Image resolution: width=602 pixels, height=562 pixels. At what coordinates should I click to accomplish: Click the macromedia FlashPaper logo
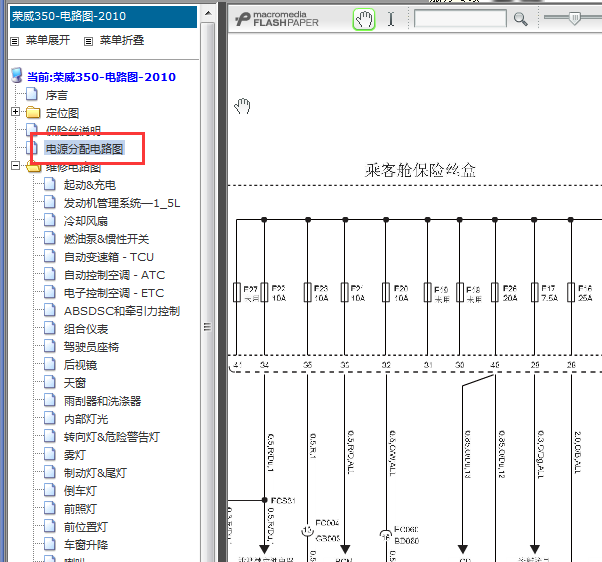pyautogui.click(x=276, y=19)
